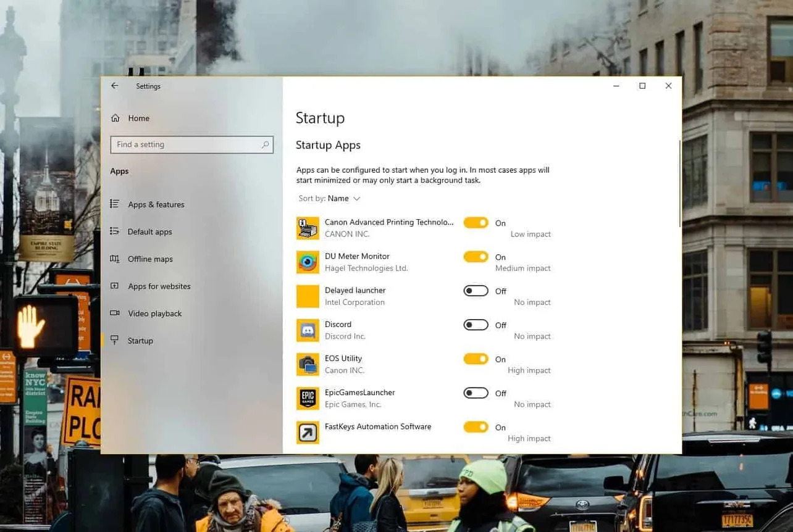793x532 pixels.
Task: Click the Delayed launcher yellow placeholder icon
Action: coord(308,296)
